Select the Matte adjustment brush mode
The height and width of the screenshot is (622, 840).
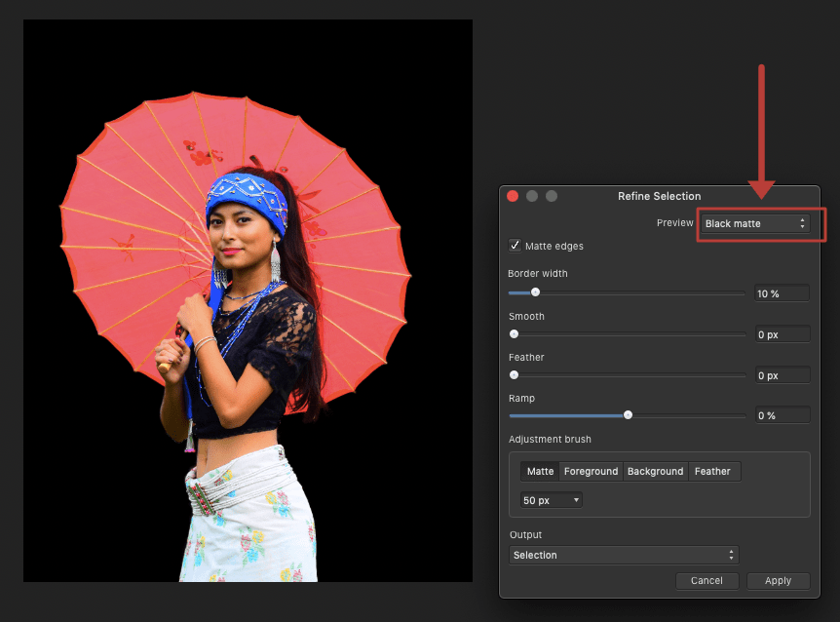point(540,471)
